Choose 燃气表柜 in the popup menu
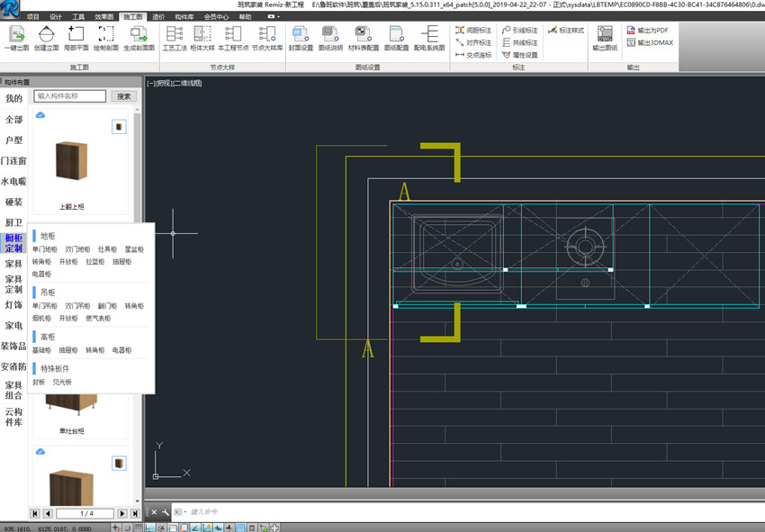Screen dimensions: 765x532 pyautogui.click(x=98, y=319)
